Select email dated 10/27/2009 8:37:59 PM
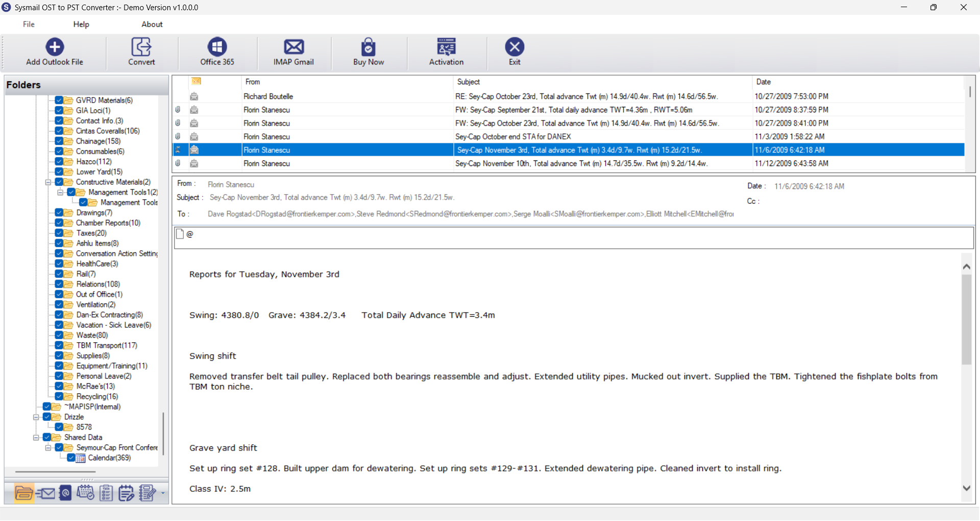This screenshot has width=980, height=521. click(x=569, y=110)
